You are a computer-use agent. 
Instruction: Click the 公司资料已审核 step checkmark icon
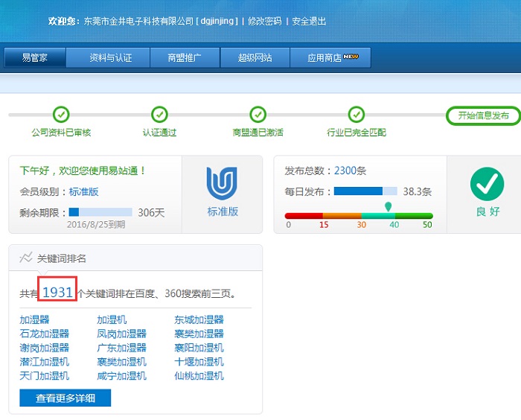[x=61, y=115]
